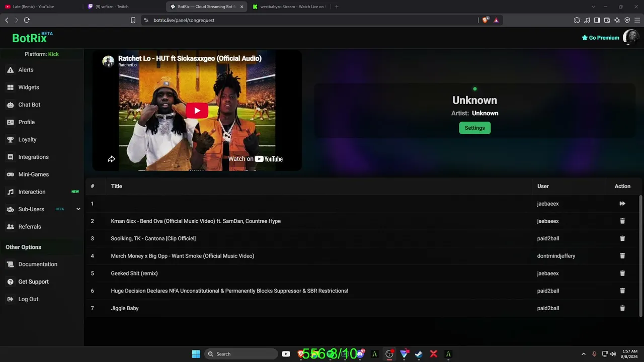
Task: Show hidden system tray icons
Action: (584, 354)
